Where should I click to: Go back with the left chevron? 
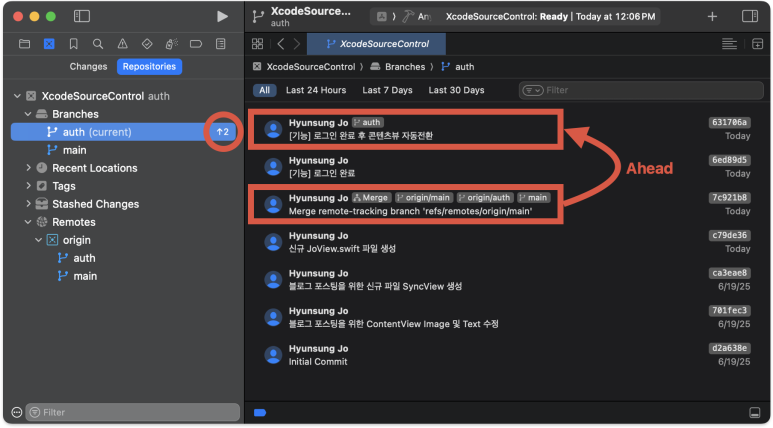[281, 44]
